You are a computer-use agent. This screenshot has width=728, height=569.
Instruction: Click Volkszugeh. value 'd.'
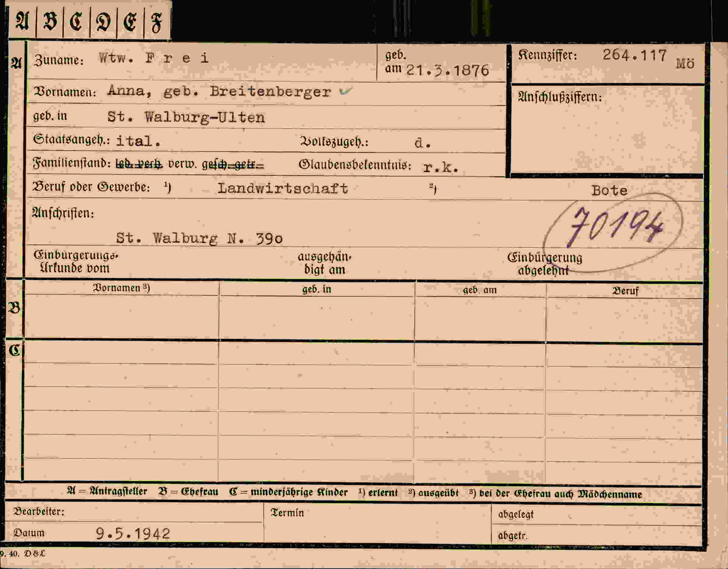click(423, 143)
